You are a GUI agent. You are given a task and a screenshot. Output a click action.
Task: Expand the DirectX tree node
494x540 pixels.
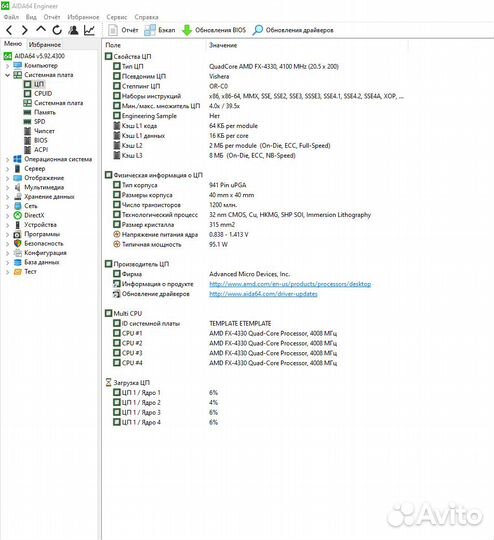8,216
